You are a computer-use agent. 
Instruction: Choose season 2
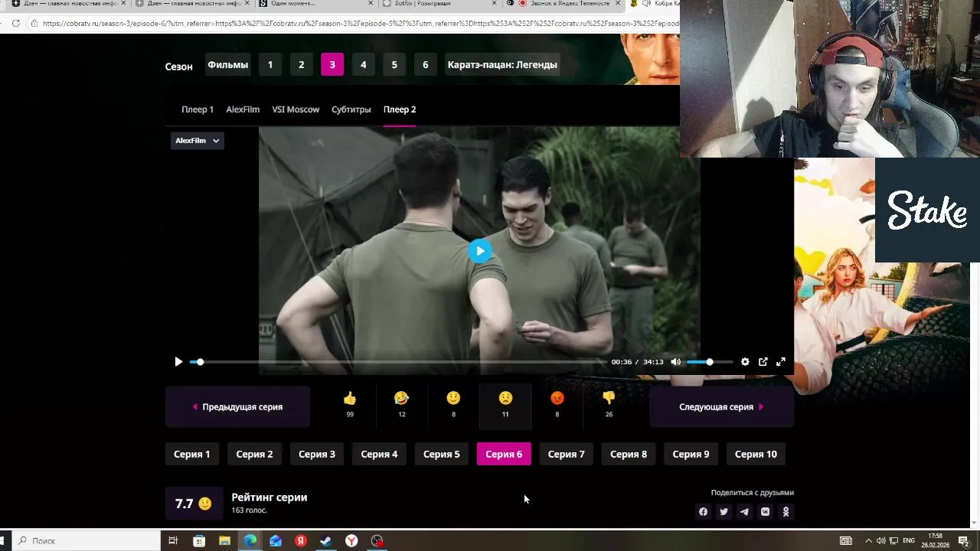tap(301, 65)
